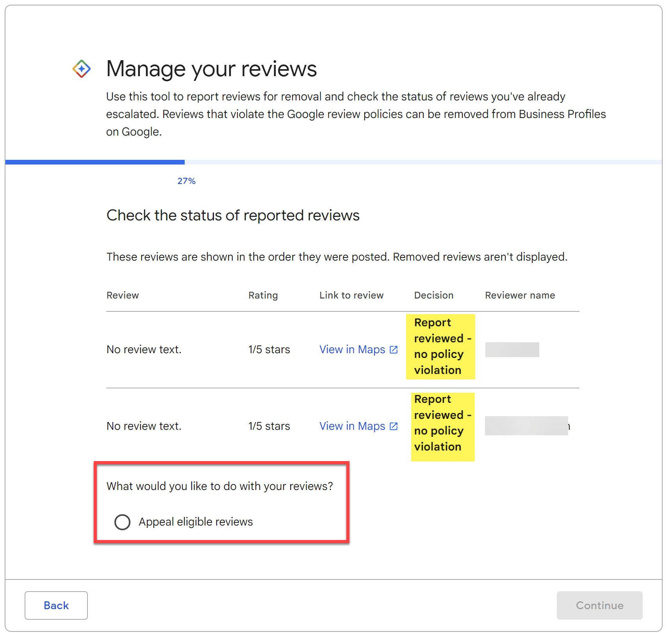Select the first No review text cell
This screenshot has width=672, height=633.
(x=144, y=349)
